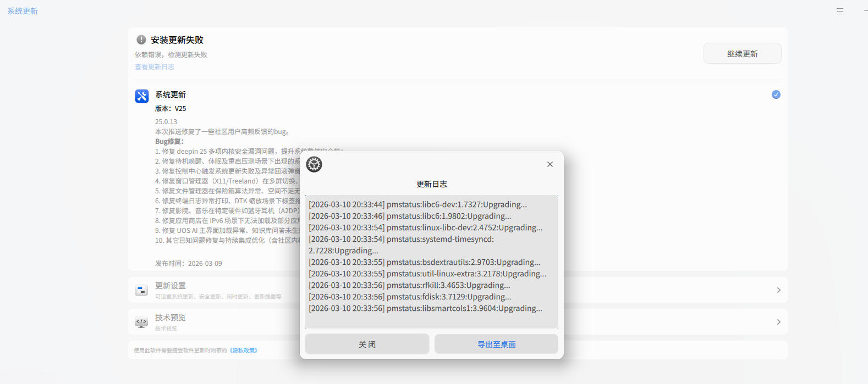Expand 更新设置 row chevron

(778, 290)
